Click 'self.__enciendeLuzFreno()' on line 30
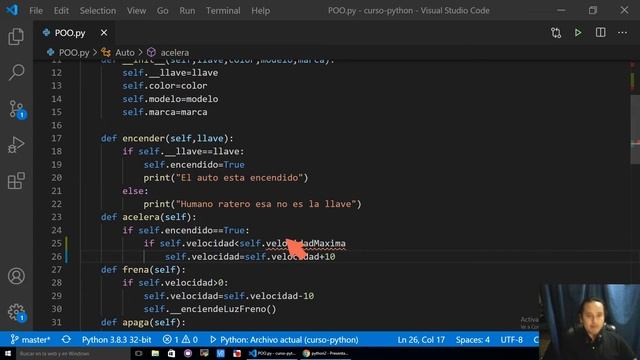 point(210,309)
